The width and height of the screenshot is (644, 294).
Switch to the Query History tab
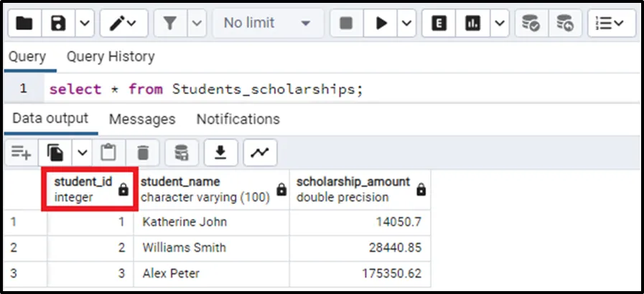coord(110,57)
